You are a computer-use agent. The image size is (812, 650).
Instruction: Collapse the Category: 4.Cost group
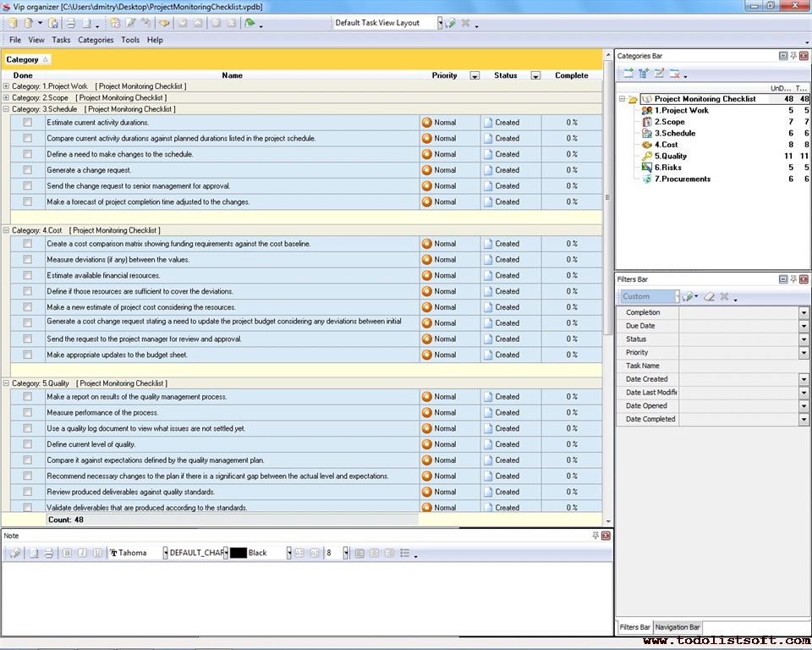pyautogui.click(x=7, y=230)
